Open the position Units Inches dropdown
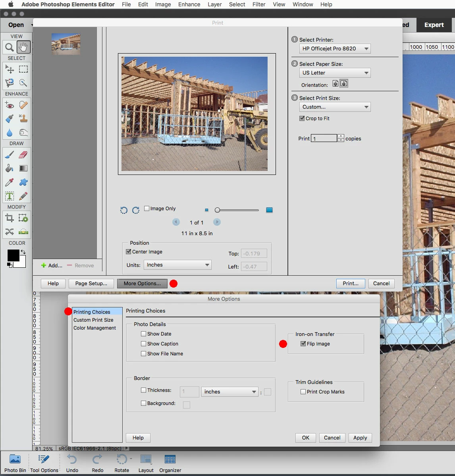Screen dimensions: 455x476 click(x=177, y=265)
